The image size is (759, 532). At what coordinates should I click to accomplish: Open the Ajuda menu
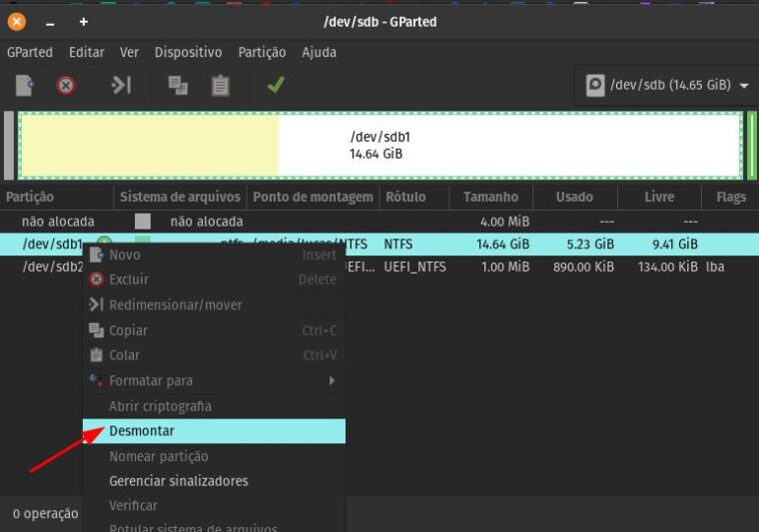[x=320, y=52]
